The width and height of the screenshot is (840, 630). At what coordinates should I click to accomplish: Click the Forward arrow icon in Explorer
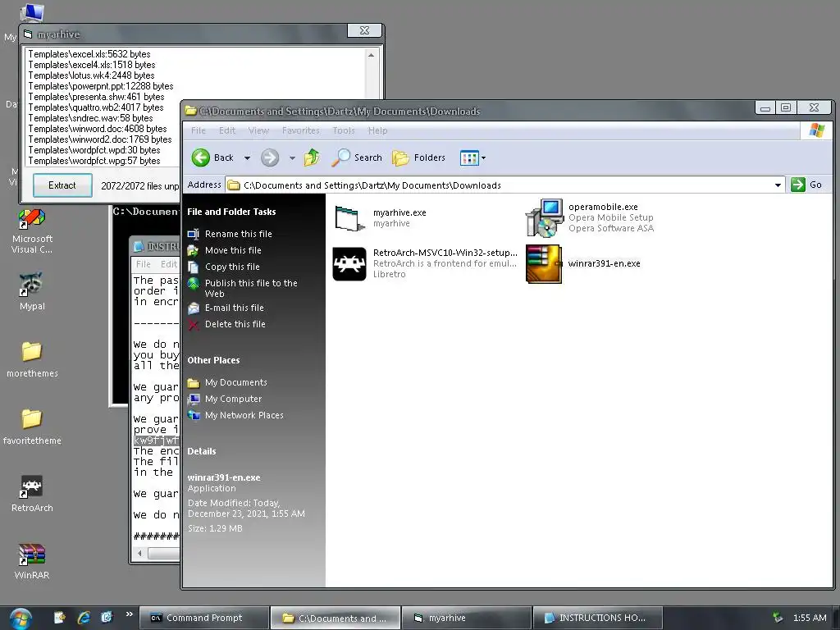point(270,157)
